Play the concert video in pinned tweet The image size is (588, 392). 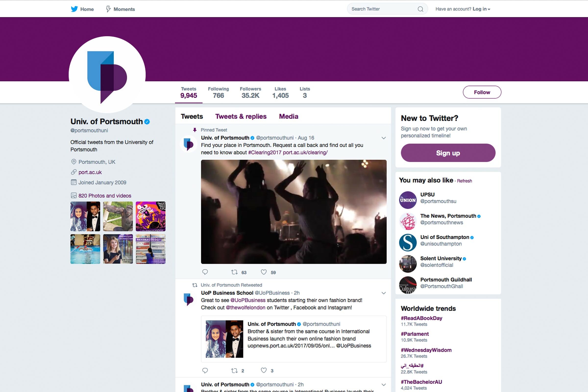(x=294, y=212)
